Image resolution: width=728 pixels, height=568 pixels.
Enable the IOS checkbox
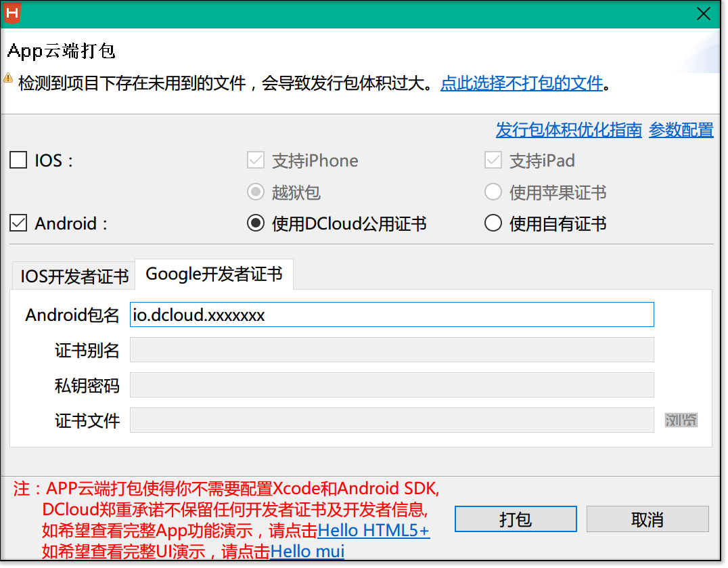(18, 160)
